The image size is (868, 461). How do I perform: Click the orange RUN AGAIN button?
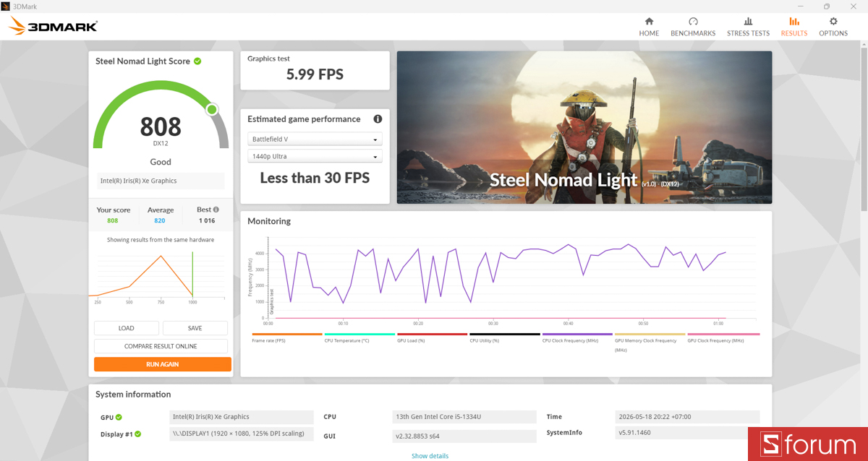(x=163, y=364)
